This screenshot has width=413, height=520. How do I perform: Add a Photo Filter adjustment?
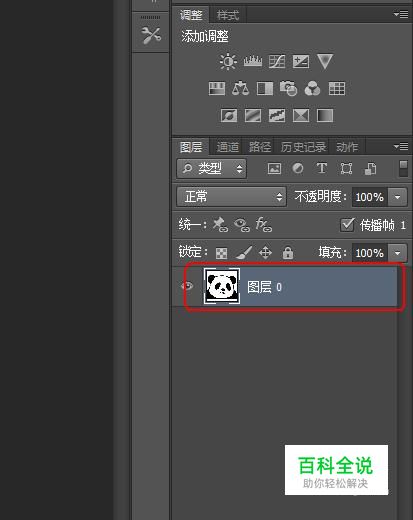tap(288, 89)
